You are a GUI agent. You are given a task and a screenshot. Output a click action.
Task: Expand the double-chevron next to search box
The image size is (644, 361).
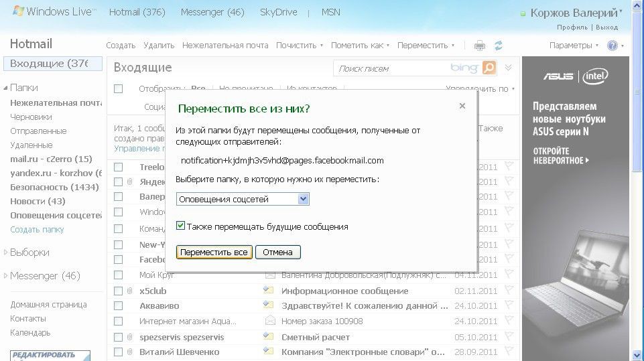(508, 68)
